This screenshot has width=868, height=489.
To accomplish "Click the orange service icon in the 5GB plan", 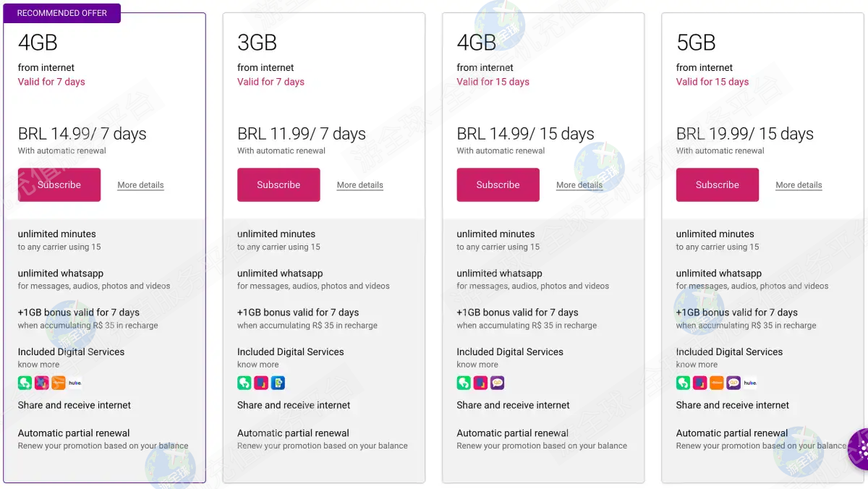I will tap(717, 383).
